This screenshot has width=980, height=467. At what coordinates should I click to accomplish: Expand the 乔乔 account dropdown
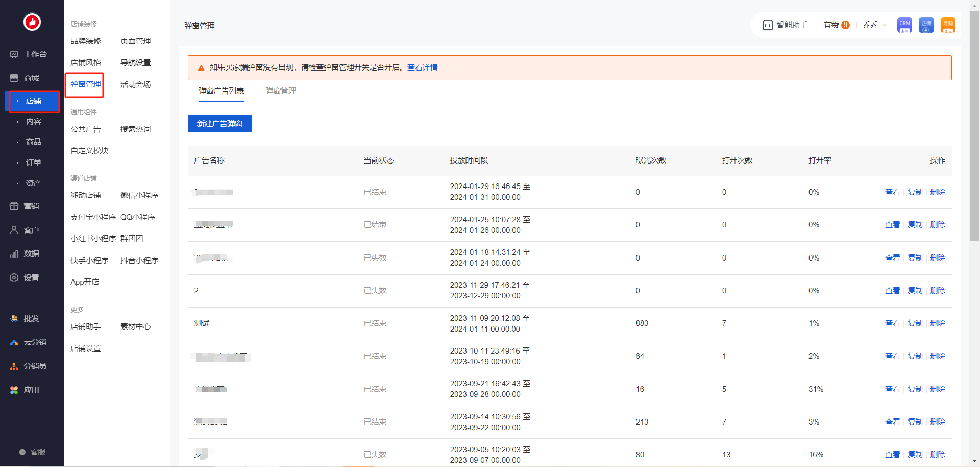(x=874, y=25)
